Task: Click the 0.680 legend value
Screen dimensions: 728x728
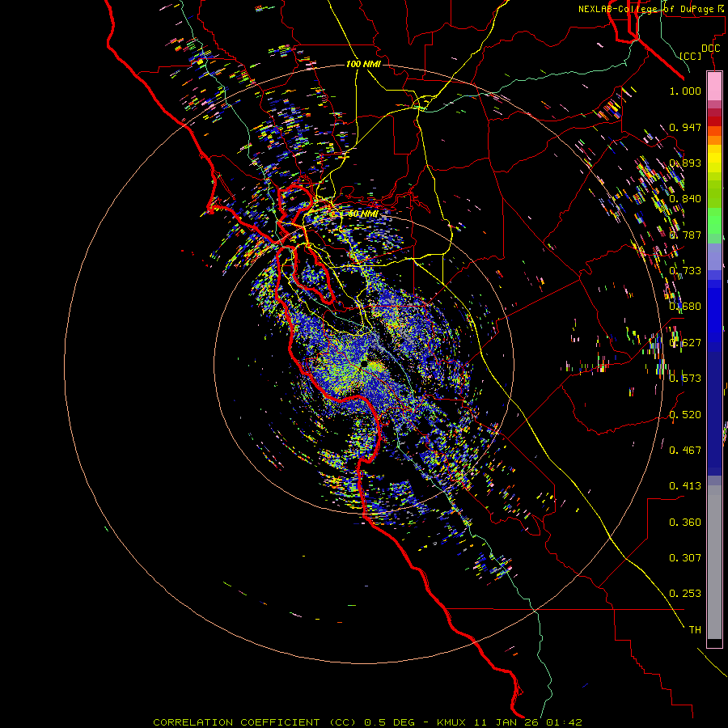Action: [685, 307]
